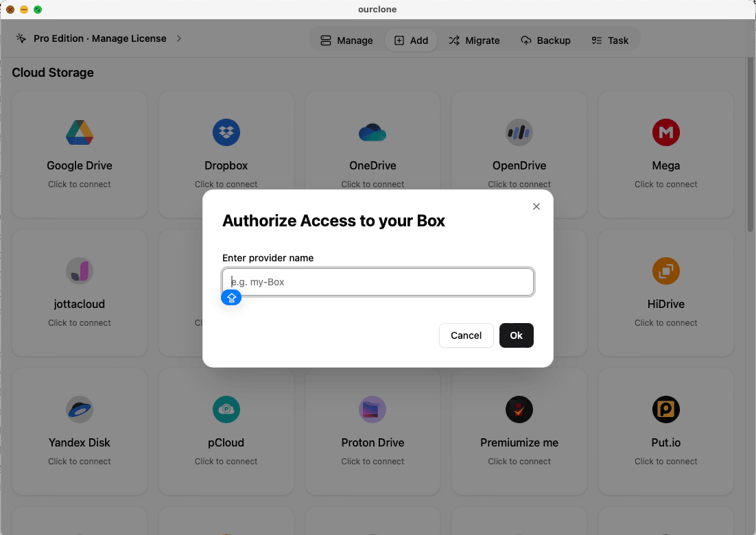Screen dimensions: 756x535
Task: Open the Mega provider card
Action: coord(665,132)
